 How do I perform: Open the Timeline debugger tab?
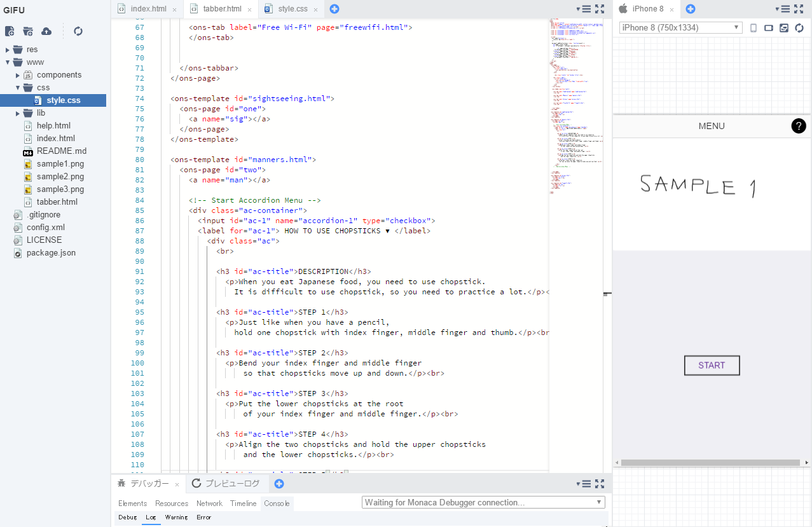click(x=243, y=503)
